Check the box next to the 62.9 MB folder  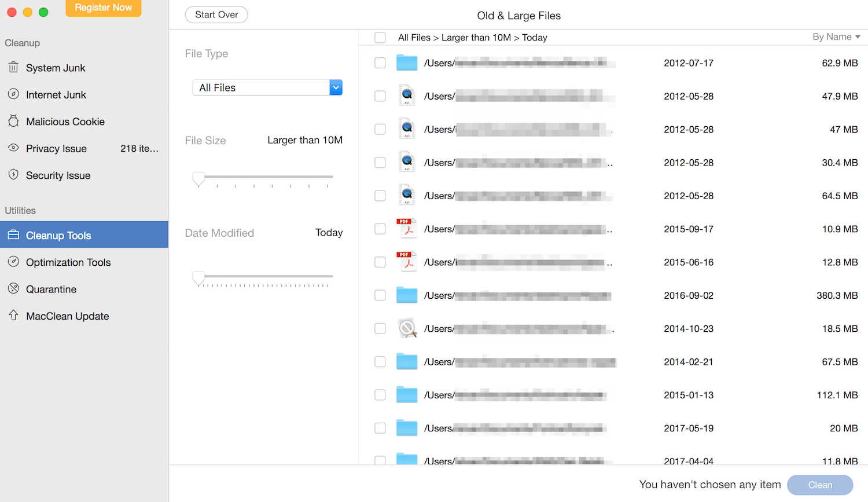pyautogui.click(x=380, y=63)
